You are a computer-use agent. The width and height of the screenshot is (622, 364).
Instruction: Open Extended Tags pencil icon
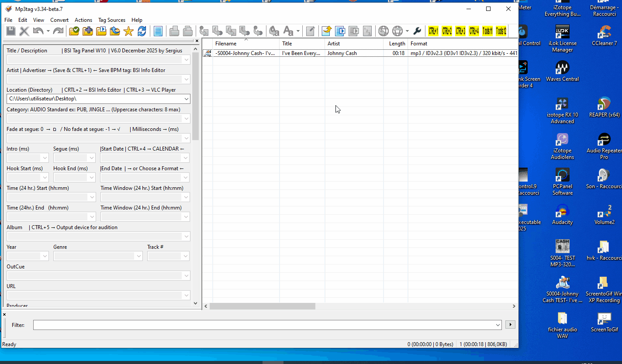310,31
